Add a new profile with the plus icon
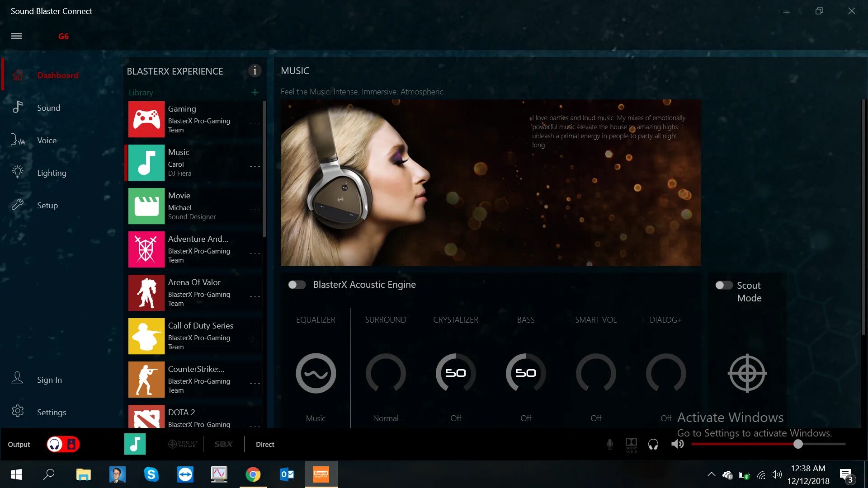The height and width of the screenshot is (488, 868). (x=255, y=92)
